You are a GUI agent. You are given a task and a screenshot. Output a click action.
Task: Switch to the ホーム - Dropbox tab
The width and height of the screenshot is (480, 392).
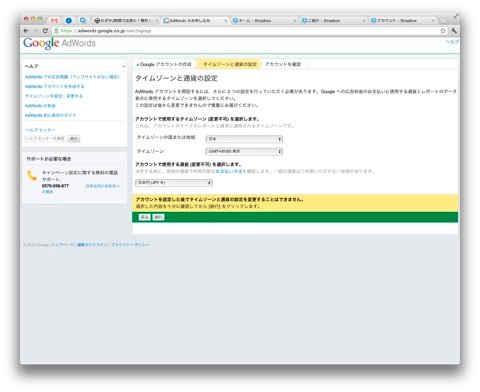click(263, 20)
